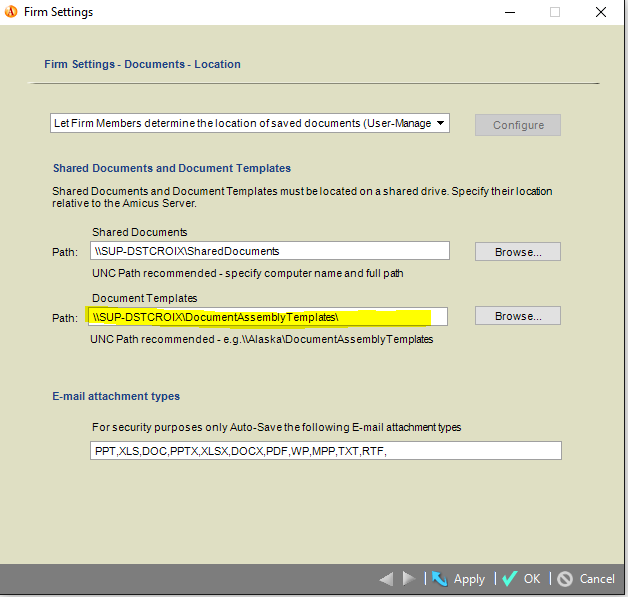Go to next settings page arrow

click(409, 579)
